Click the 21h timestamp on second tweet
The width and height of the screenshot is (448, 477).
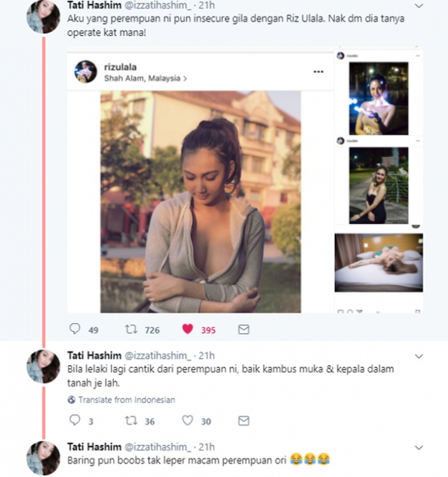(x=206, y=355)
